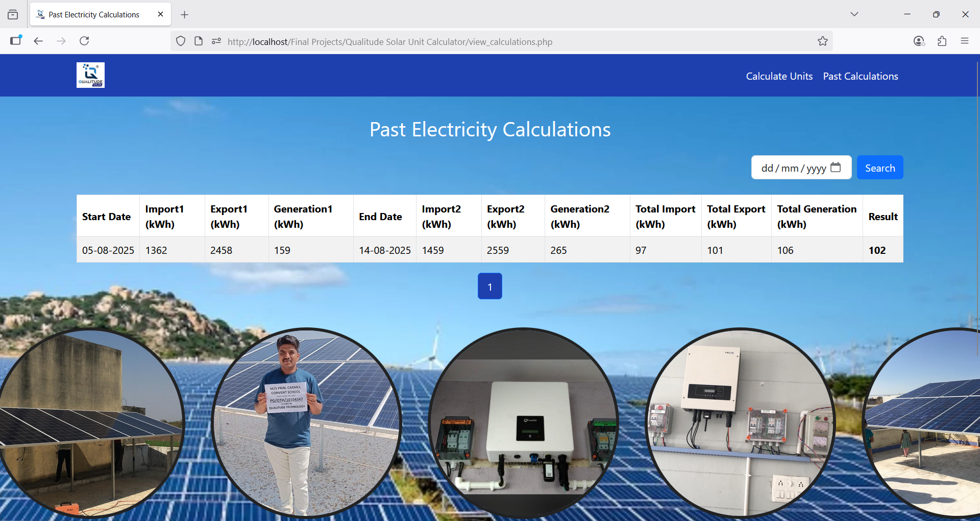Click the Qualitude Solar logo
Image resolution: width=980 pixels, height=521 pixels.
[90, 75]
